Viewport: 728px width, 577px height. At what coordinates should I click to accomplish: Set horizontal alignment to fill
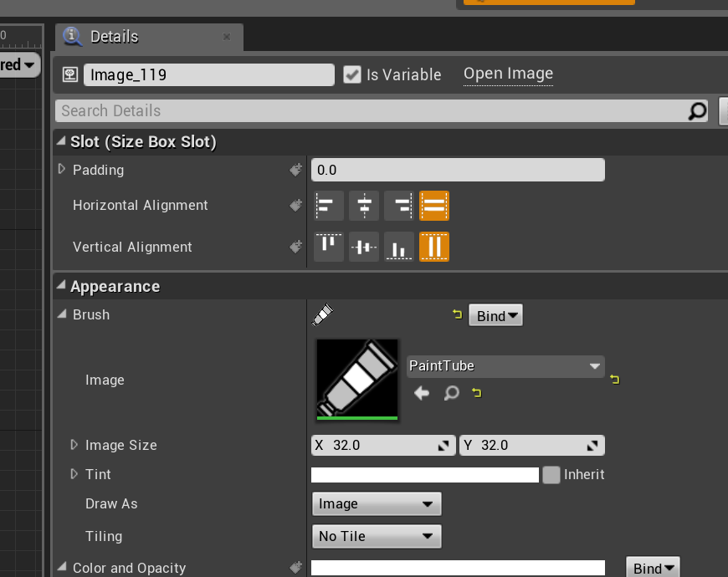pos(434,206)
